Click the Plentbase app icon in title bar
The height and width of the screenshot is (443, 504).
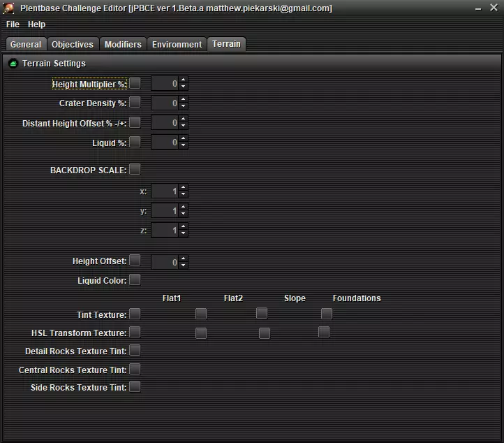(8, 8)
